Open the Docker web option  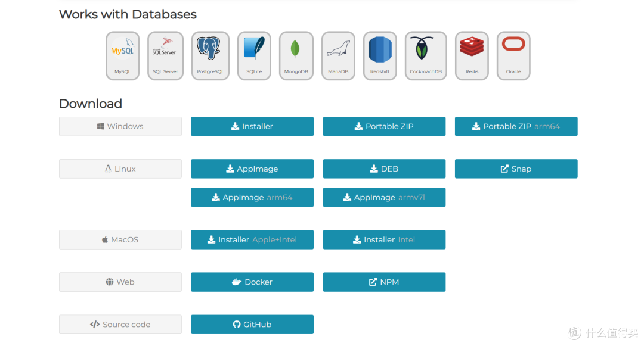coord(252,282)
